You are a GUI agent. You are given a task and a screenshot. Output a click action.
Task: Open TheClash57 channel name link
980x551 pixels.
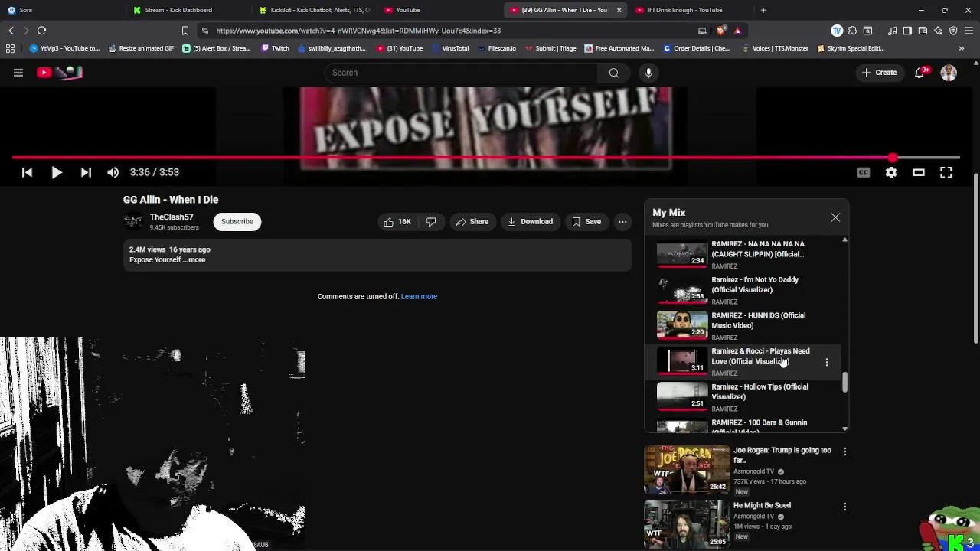(171, 217)
